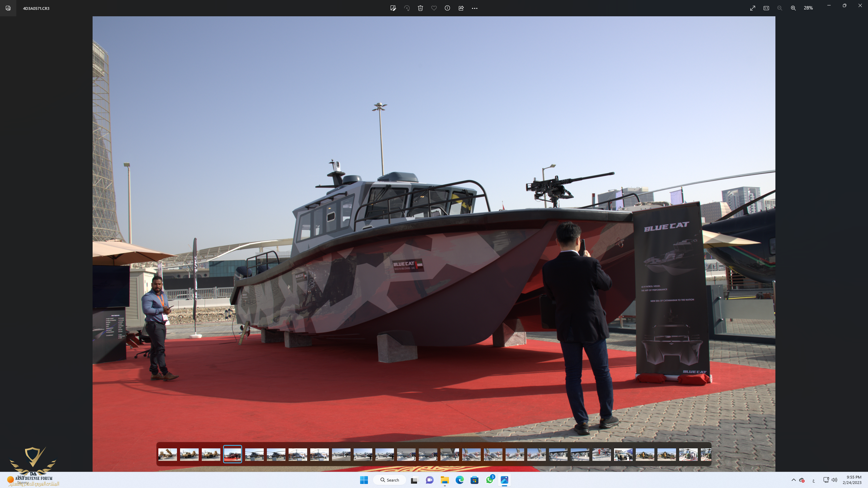868x488 pixels.
Task: Open the clock showing 9:55 PM
Action: tap(852, 480)
